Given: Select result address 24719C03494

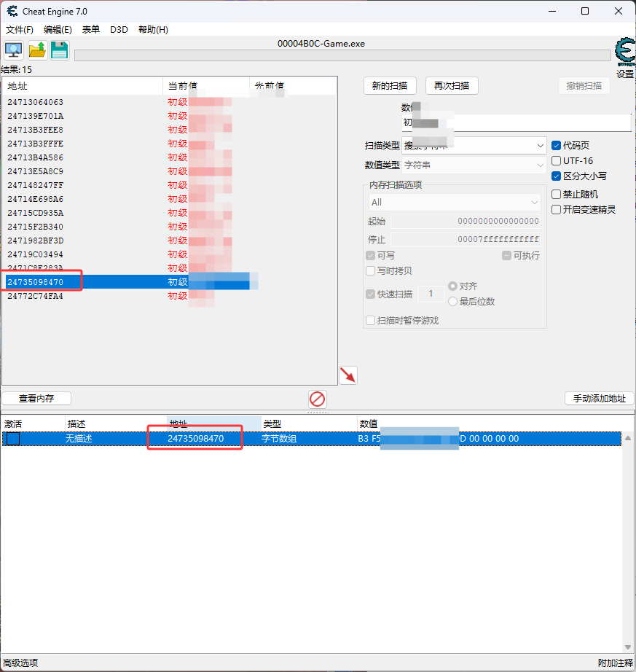Looking at the screenshot, I should [x=35, y=254].
